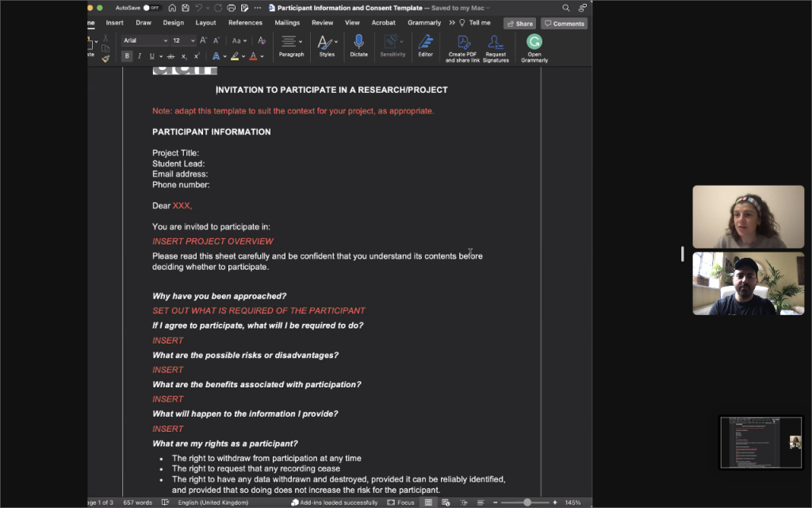Create PDF and share link
This screenshot has height=508, width=812.
[462, 48]
